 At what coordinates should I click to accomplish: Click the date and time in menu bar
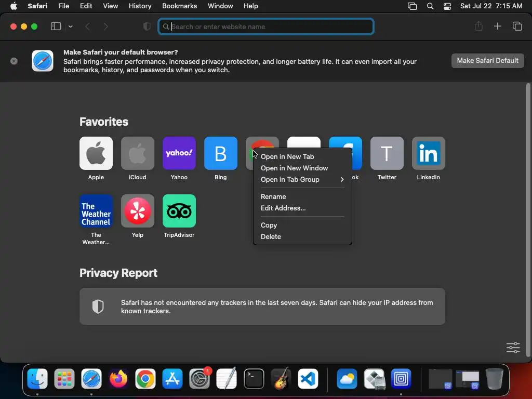pos(491,6)
